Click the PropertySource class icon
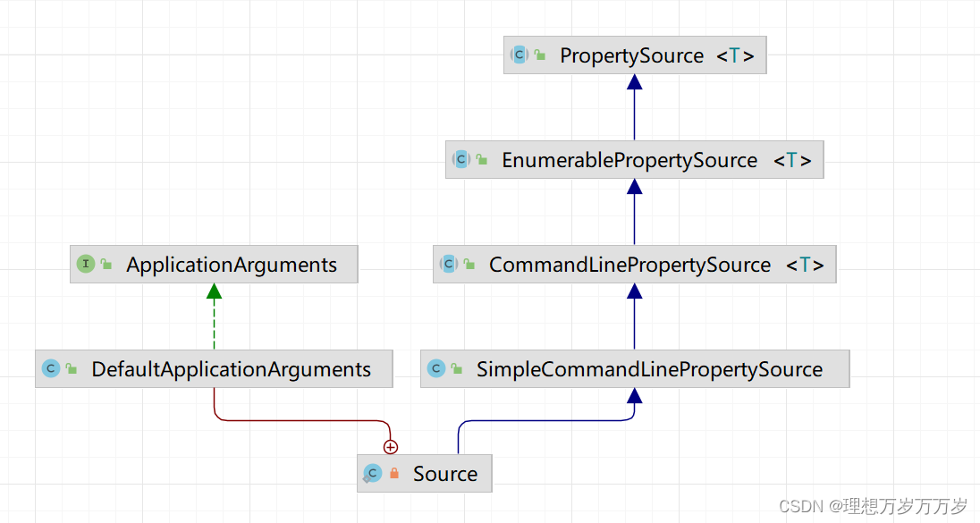The image size is (980, 523). tap(520, 55)
